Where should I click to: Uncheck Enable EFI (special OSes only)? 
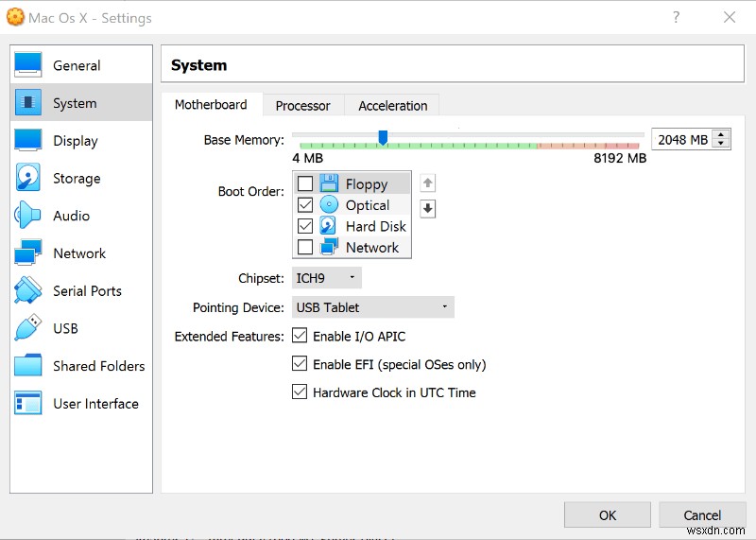tap(300, 364)
